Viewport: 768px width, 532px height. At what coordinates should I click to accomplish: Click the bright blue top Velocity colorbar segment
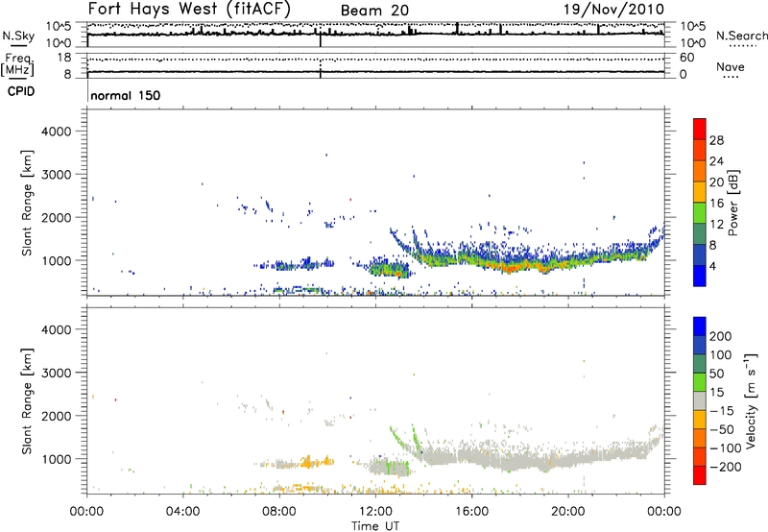tap(700, 326)
